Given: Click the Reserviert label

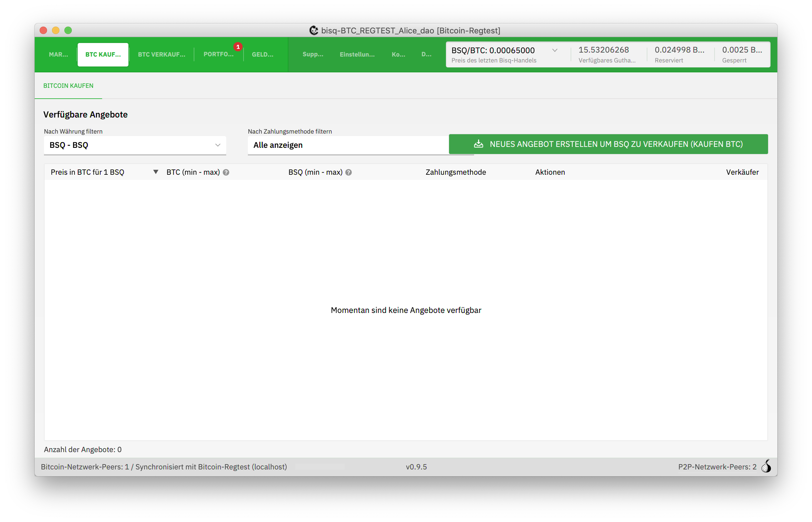Looking at the screenshot, I should (668, 60).
